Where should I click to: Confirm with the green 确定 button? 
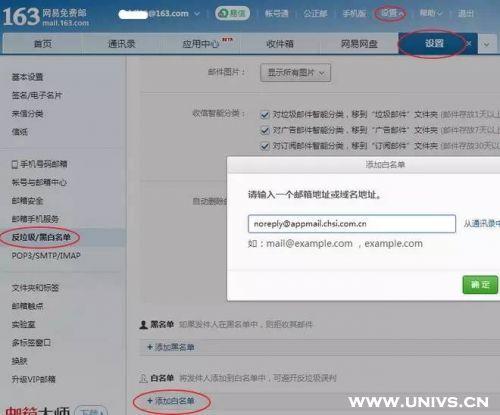click(x=480, y=285)
